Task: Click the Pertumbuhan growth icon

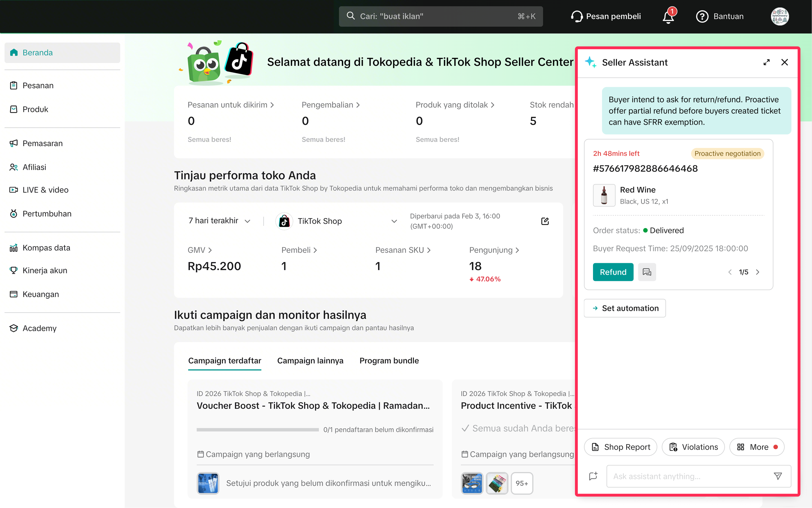Action: click(x=14, y=214)
